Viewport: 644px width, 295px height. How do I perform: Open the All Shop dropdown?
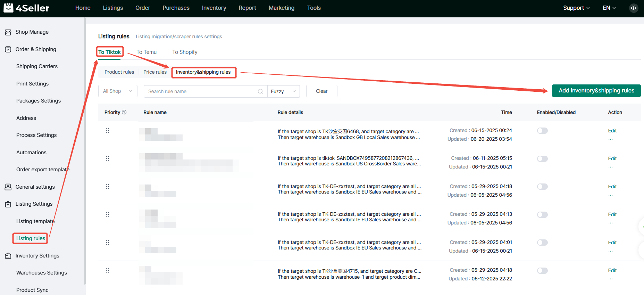tap(118, 91)
